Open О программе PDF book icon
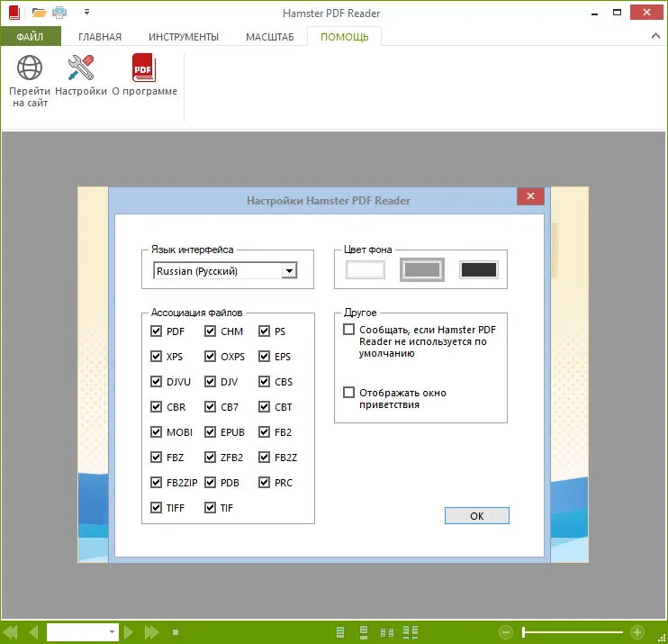 [x=144, y=68]
